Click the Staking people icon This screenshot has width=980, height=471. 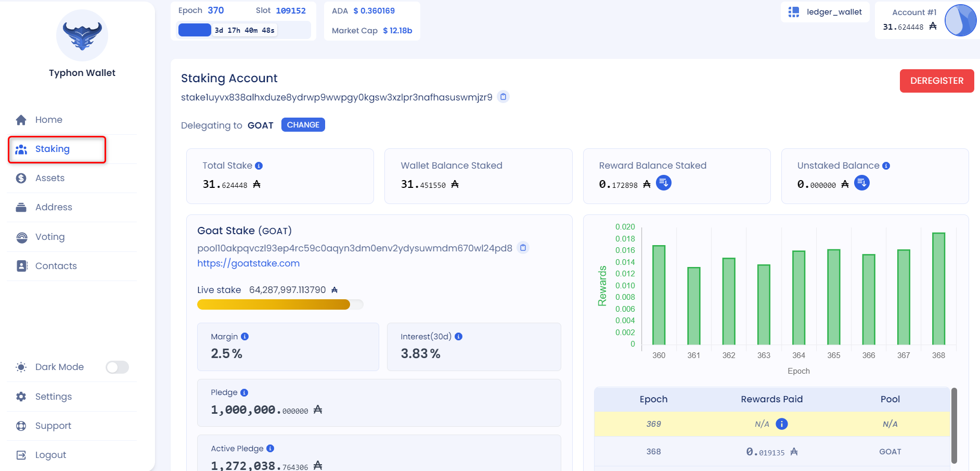21,149
